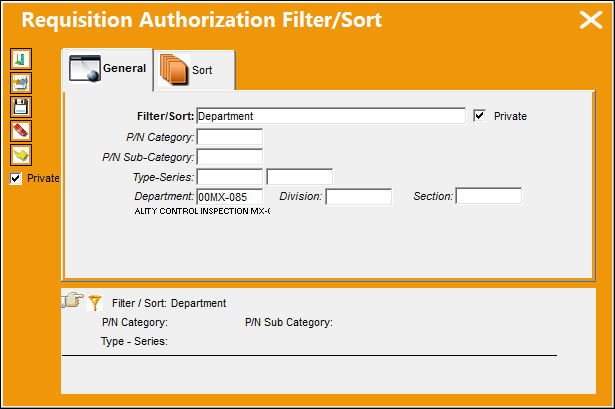Uncheck Private next to the Filter/Sort field
The width and height of the screenshot is (615, 409).
pyautogui.click(x=479, y=116)
